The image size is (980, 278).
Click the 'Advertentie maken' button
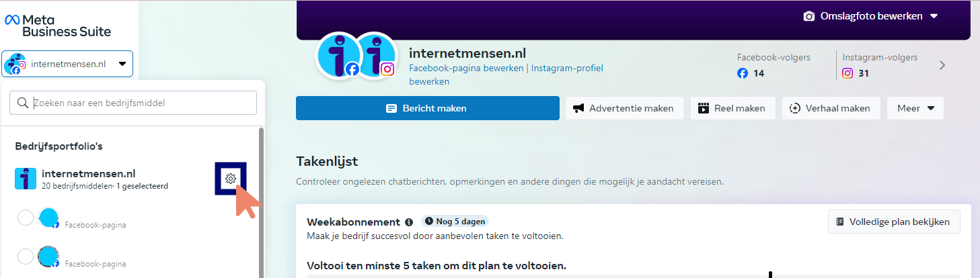click(624, 108)
